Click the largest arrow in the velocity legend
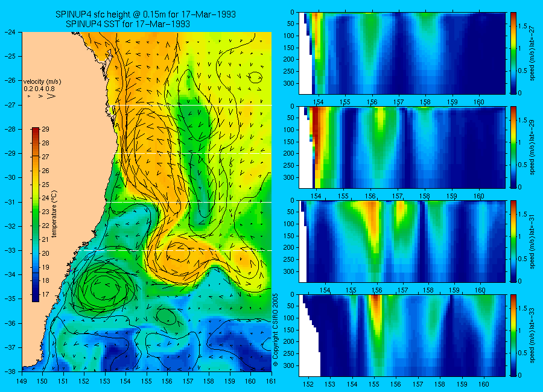Image resolution: width=543 pixels, height=392 pixels. point(51,96)
